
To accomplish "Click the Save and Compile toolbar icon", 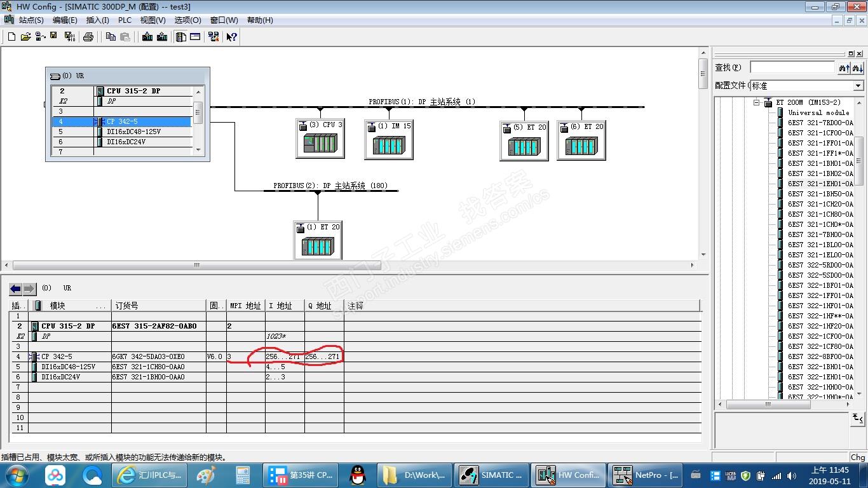I will click(x=69, y=37).
